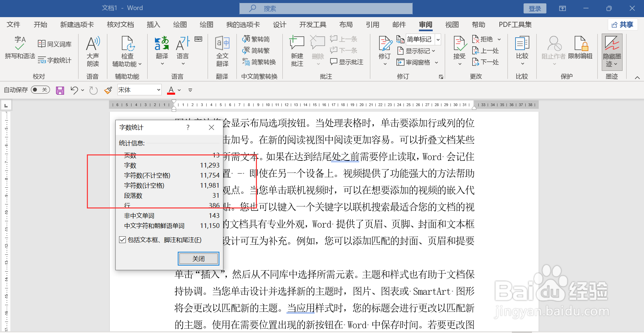Open Word Count (字数统计) in ribbon

coord(54,60)
